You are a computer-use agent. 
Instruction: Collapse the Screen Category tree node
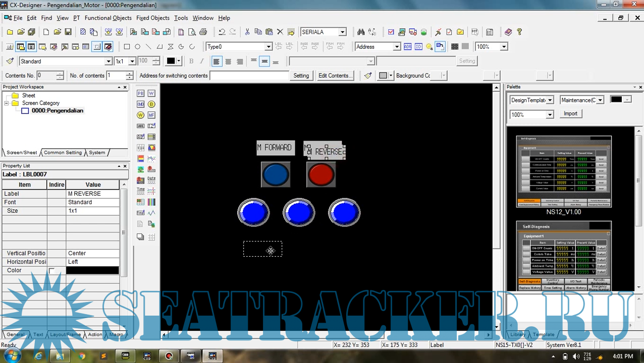(7, 103)
